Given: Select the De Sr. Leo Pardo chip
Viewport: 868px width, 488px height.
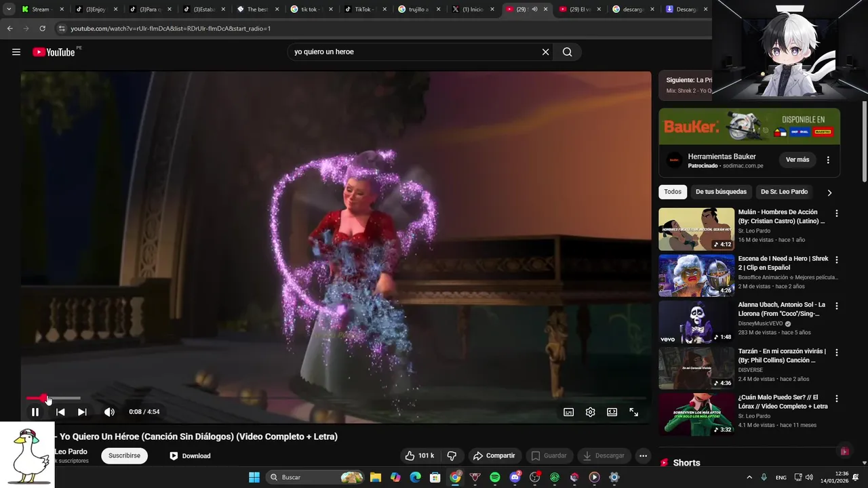Looking at the screenshot, I should (784, 192).
